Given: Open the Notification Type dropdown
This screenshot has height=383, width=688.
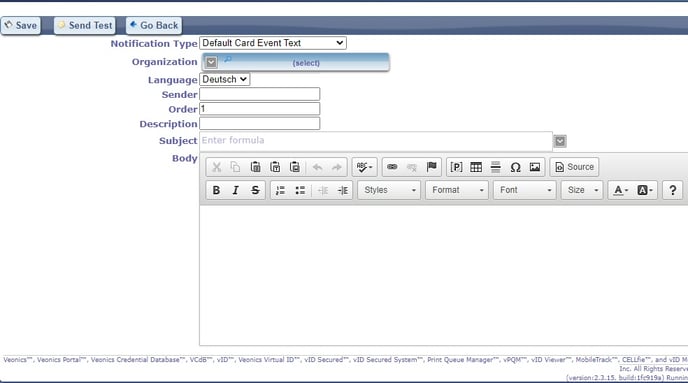Looking at the screenshot, I should tap(273, 43).
